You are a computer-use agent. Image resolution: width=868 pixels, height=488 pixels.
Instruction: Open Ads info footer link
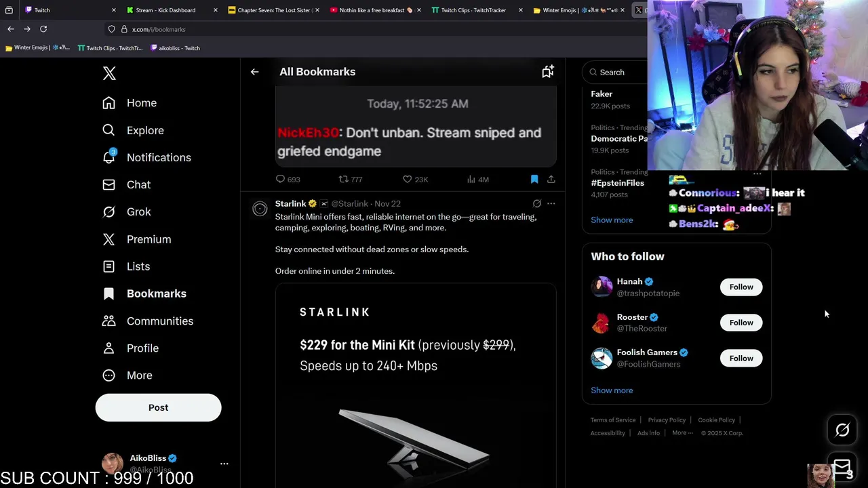point(648,433)
